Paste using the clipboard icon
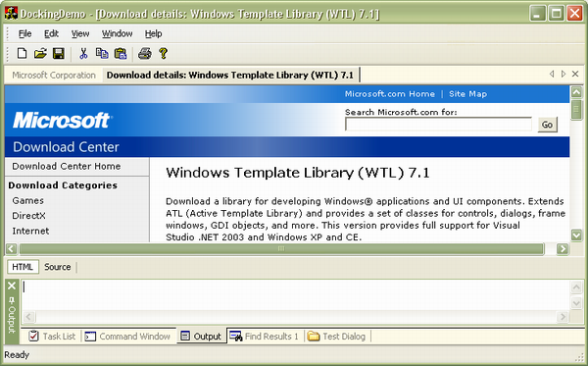 tap(120, 53)
